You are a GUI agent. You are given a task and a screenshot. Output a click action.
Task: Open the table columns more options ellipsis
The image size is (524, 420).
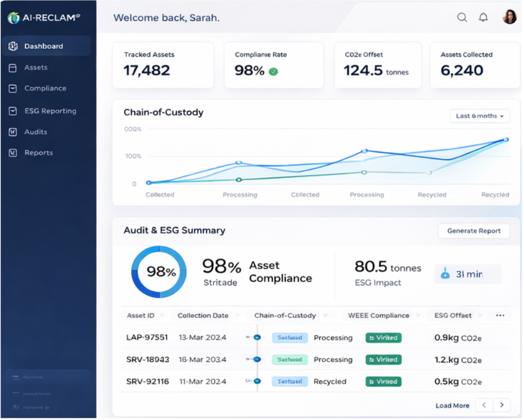coord(500,315)
